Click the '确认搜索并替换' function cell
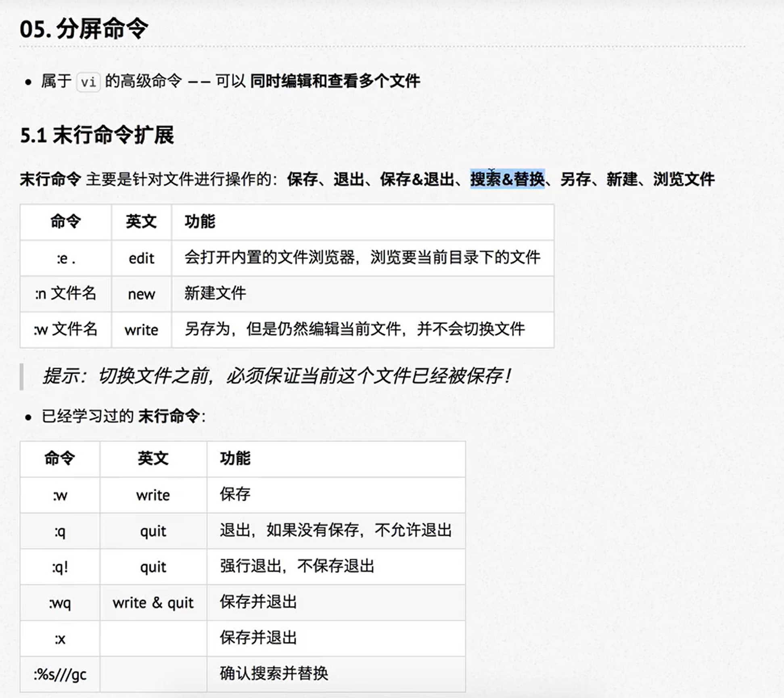 [274, 673]
